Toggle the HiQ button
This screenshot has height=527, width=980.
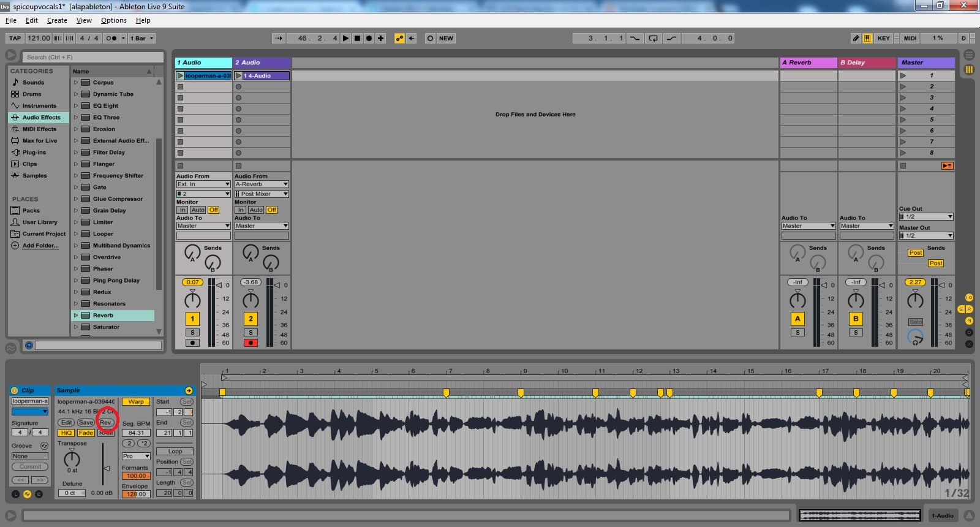(x=66, y=433)
